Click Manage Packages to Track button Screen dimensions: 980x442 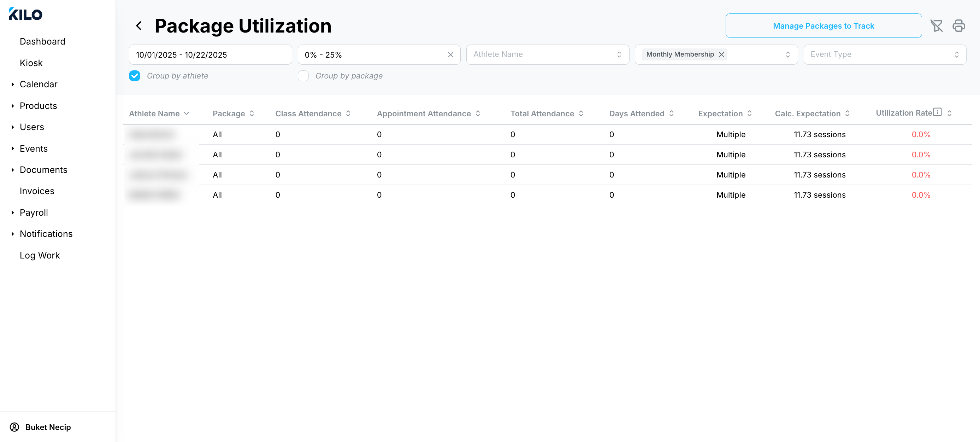coord(823,26)
